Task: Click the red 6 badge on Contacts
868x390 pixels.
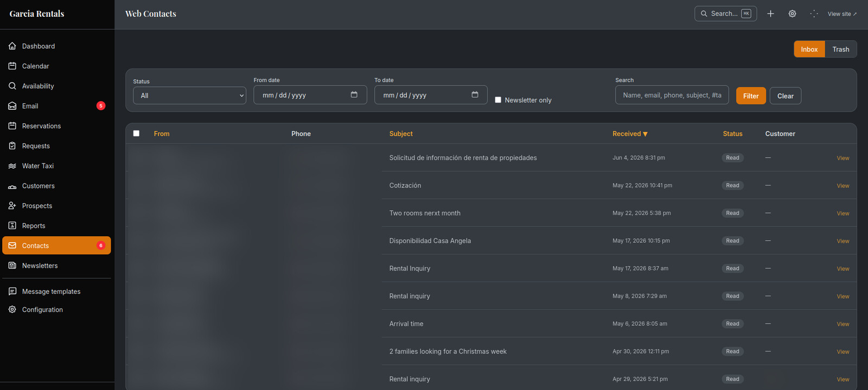Action: click(101, 246)
